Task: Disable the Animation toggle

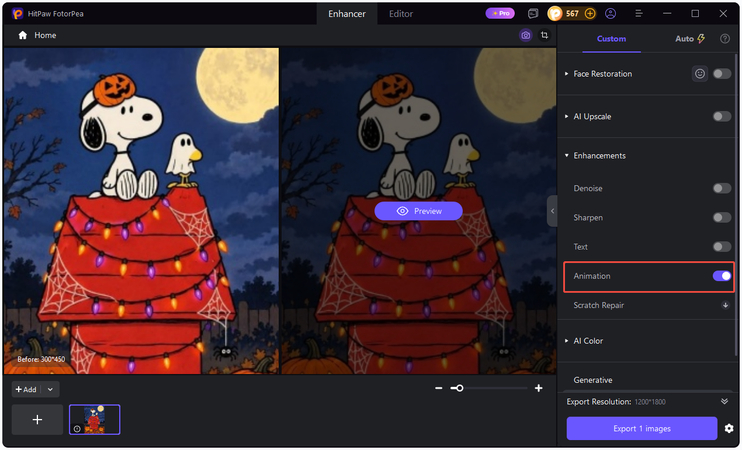Action: tap(722, 276)
